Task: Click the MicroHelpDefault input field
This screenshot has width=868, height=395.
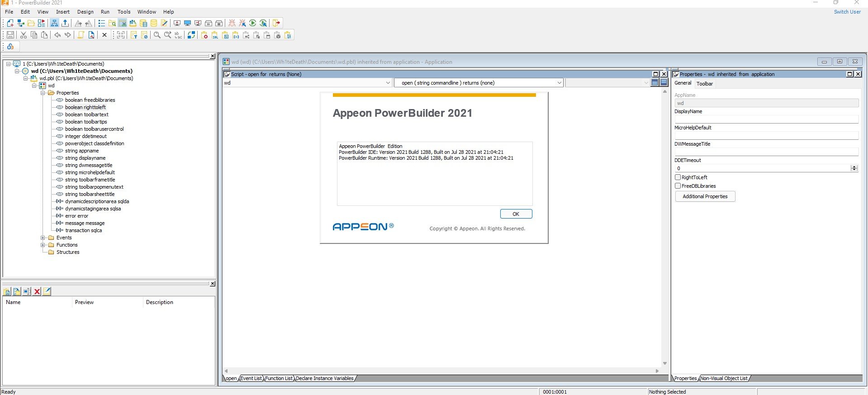Action: pyautogui.click(x=766, y=136)
